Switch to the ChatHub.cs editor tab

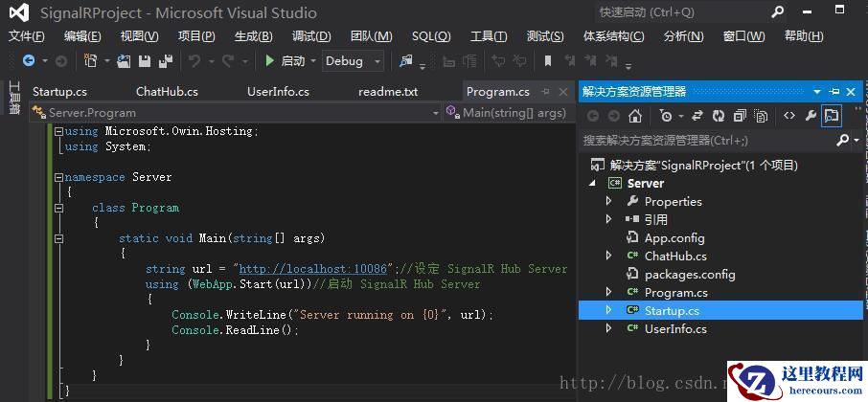(x=167, y=92)
